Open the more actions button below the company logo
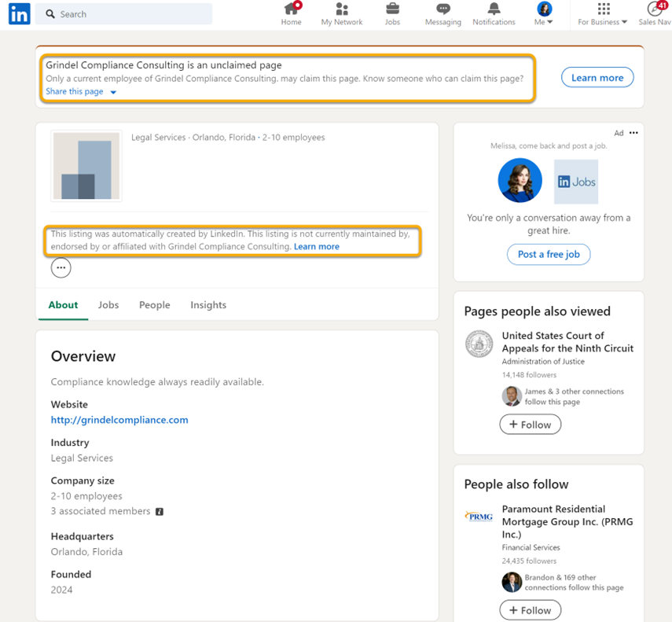Screen dimensions: 672x622 point(61,267)
